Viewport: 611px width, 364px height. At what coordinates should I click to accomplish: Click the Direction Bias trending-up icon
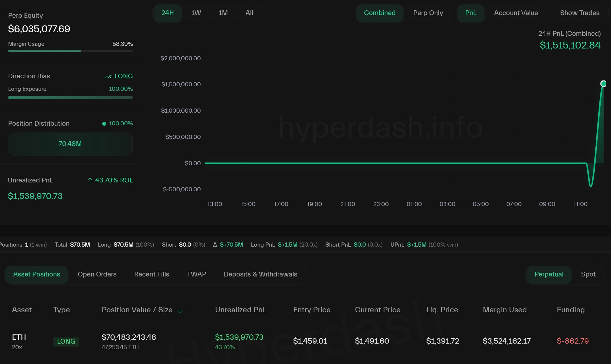[108, 77]
